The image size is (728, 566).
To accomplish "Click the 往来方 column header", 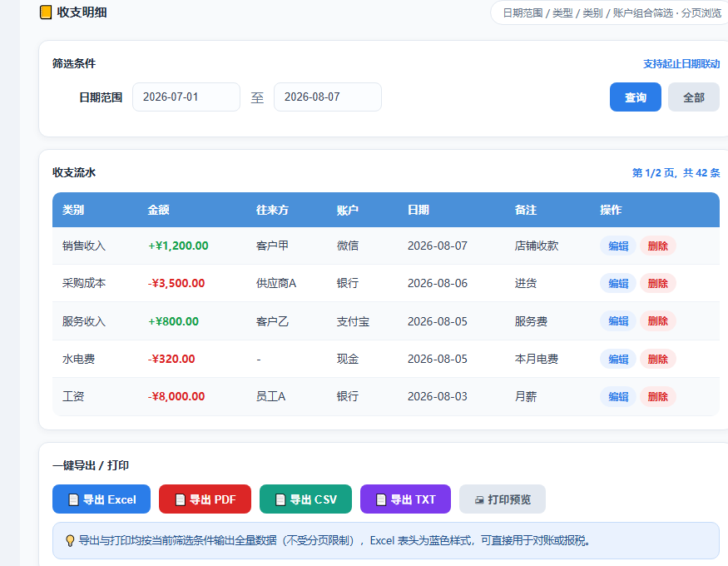I will 272,210.
